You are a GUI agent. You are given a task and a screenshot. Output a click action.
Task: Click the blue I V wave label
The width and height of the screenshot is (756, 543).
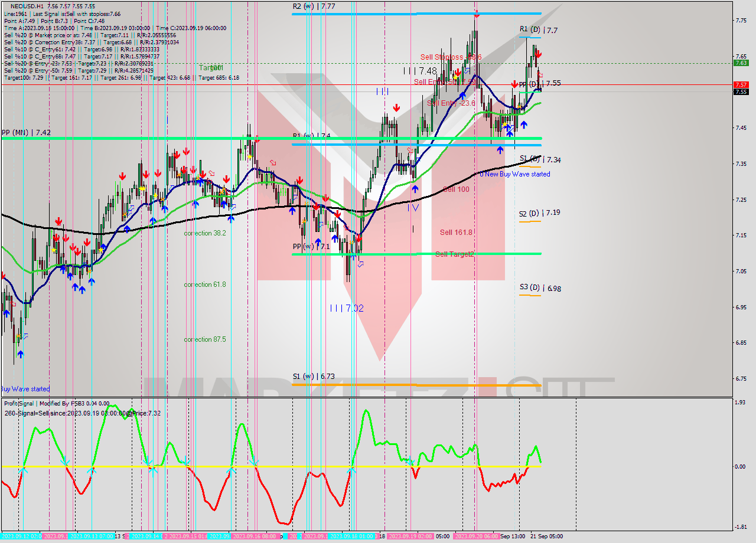(x=413, y=207)
